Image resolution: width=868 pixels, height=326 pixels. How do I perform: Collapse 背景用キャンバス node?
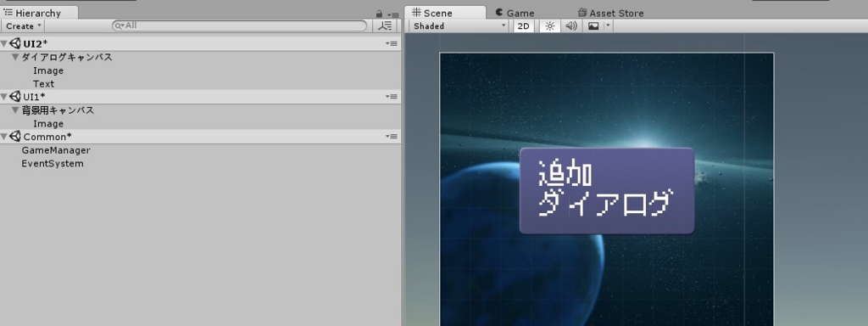pos(15,110)
